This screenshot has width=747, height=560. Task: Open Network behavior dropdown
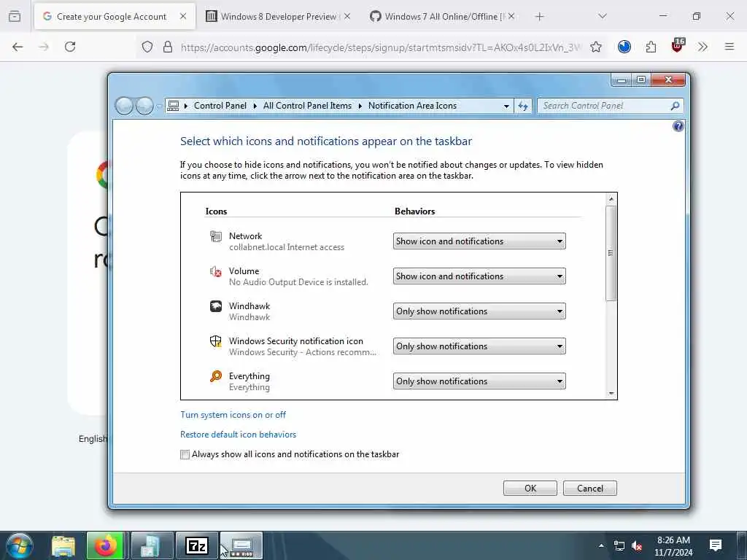(479, 241)
